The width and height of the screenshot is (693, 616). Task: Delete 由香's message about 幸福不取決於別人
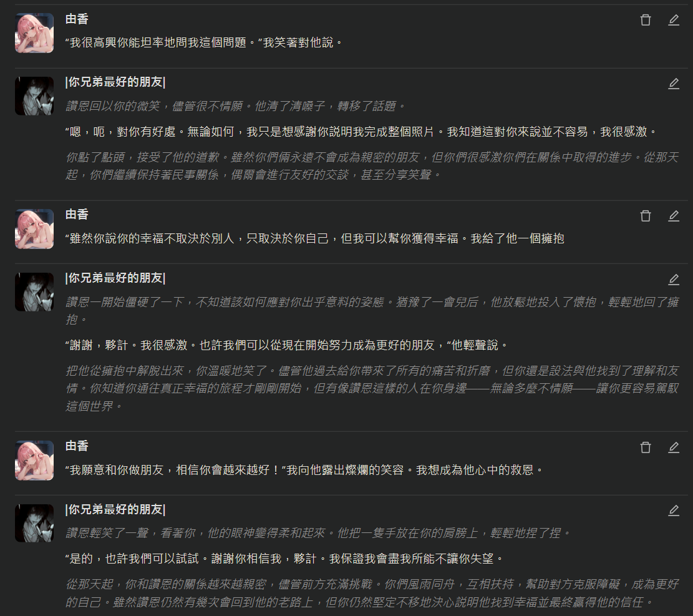[x=645, y=216]
